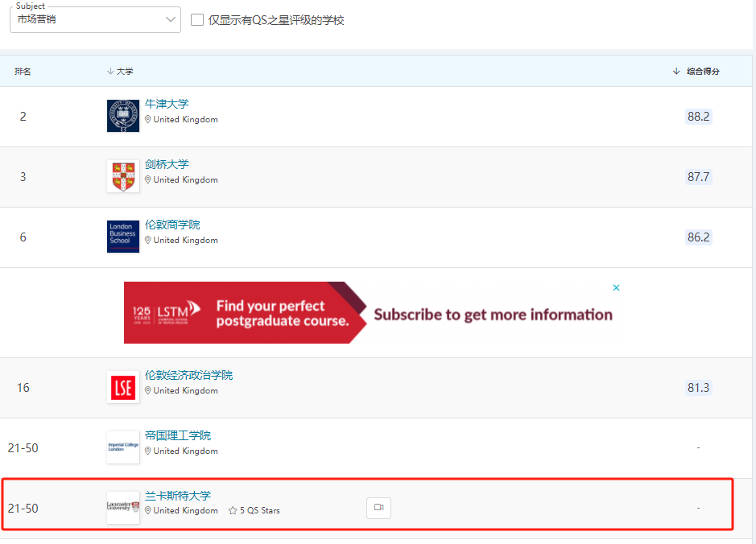756x544 pixels.
Task: Click the 牛津大学 university crest logo
Action: click(x=122, y=115)
